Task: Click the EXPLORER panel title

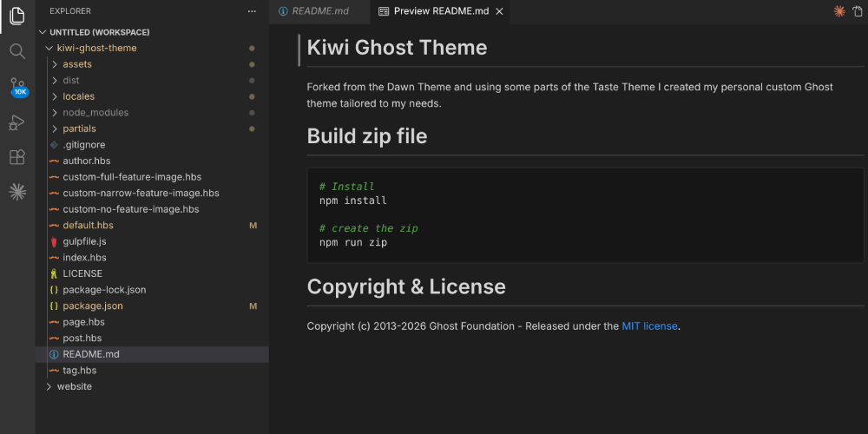Action: 70,11
